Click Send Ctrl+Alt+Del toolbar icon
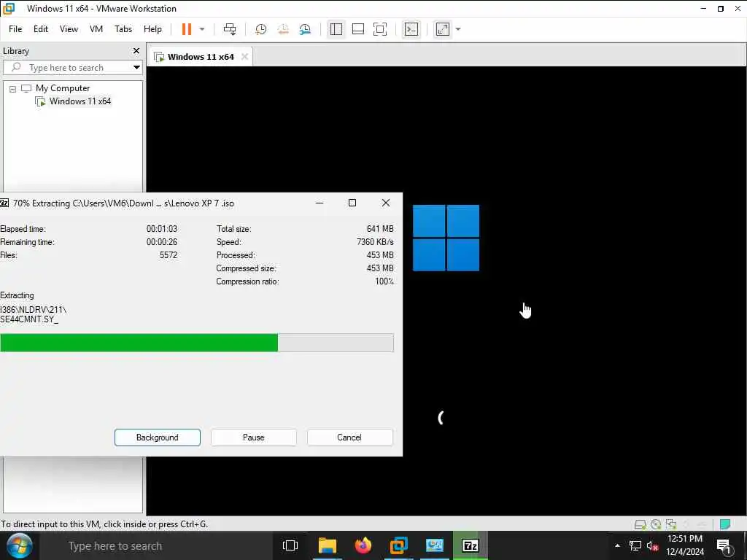 click(x=230, y=29)
